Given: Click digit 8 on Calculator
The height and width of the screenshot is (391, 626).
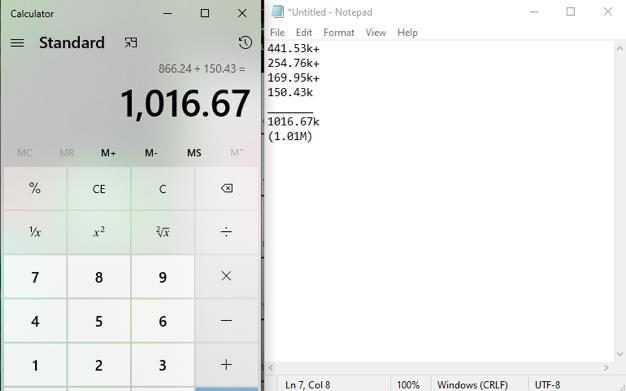Looking at the screenshot, I should coord(99,277).
